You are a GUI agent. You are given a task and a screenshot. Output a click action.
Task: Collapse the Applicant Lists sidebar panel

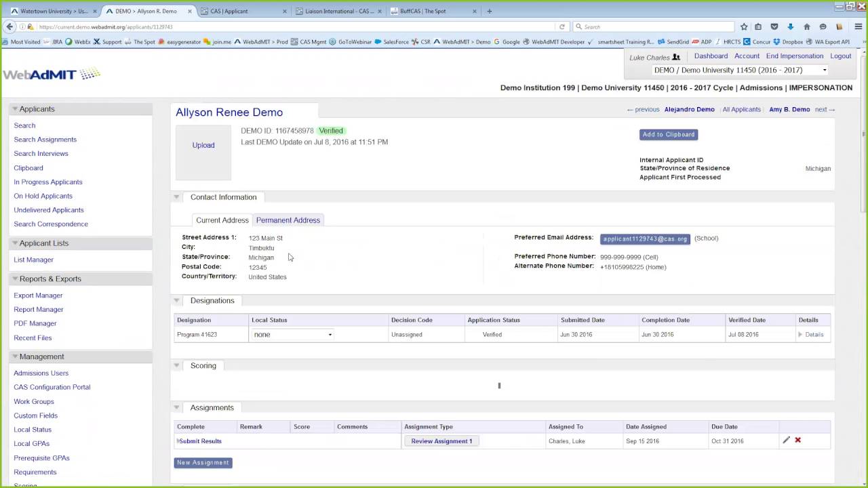coord(14,243)
